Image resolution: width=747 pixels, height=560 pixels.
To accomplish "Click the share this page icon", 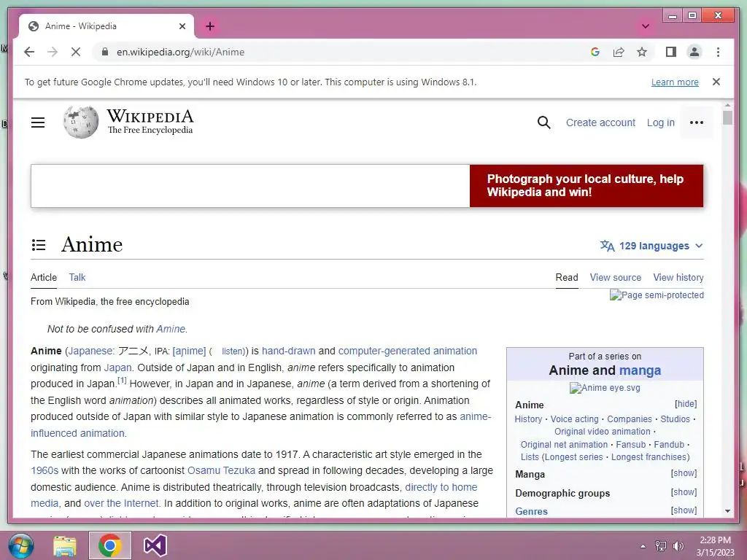I will (619, 52).
